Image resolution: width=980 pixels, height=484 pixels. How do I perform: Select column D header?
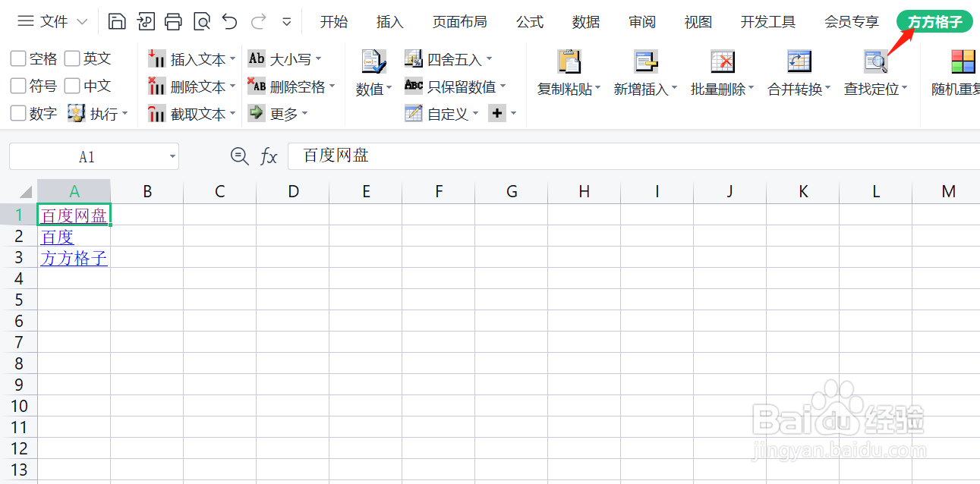click(293, 192)
